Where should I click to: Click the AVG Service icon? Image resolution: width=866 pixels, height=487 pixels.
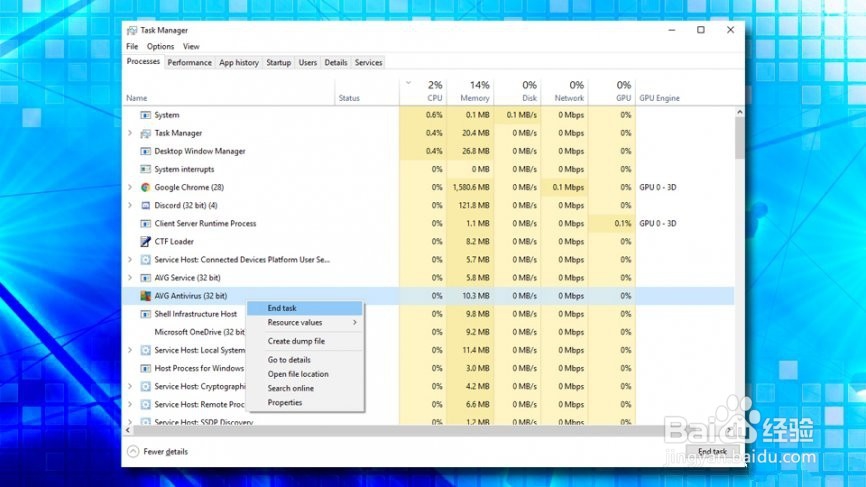pyautogui.click(x=145, y=278)
